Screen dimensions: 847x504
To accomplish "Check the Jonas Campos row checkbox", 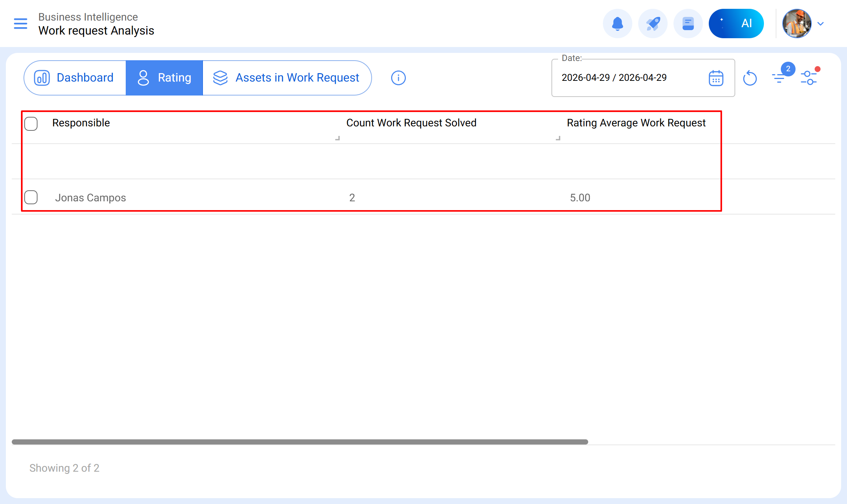I will click(x=31, y=197).
